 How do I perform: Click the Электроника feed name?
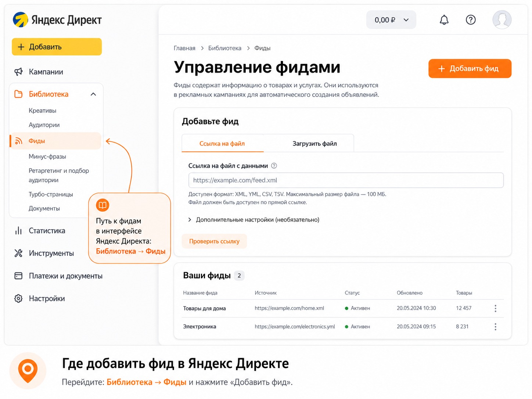[199, 327]
